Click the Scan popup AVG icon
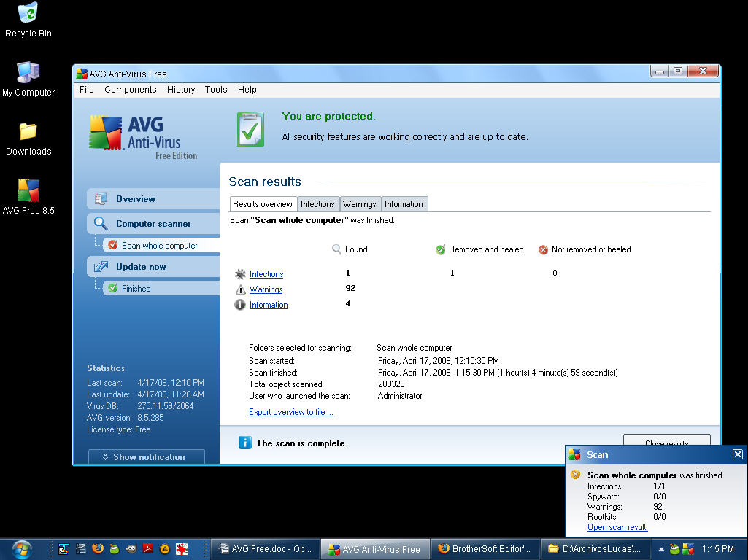This screenshot has width=748, height=560. [574, 454]
